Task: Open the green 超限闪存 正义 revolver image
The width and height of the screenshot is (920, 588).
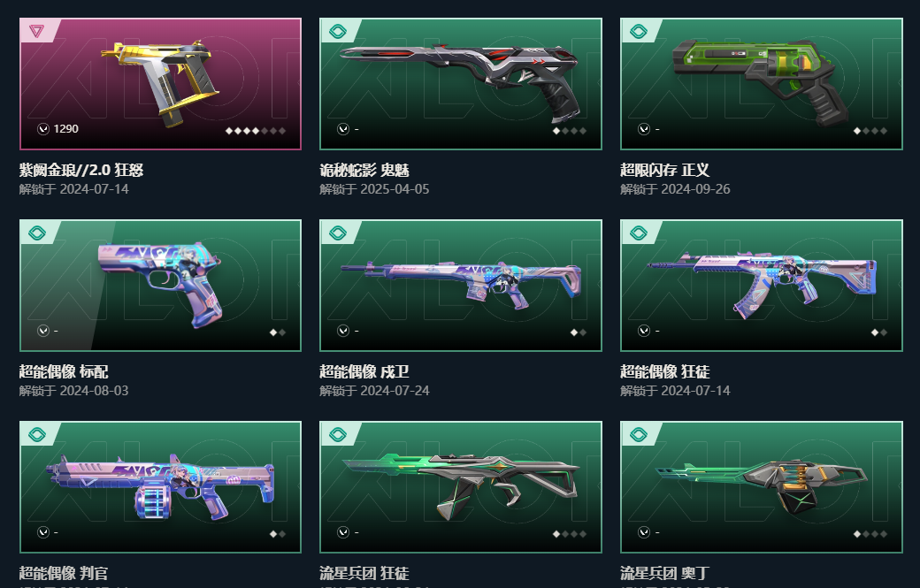Action: (x=761, y=82)
